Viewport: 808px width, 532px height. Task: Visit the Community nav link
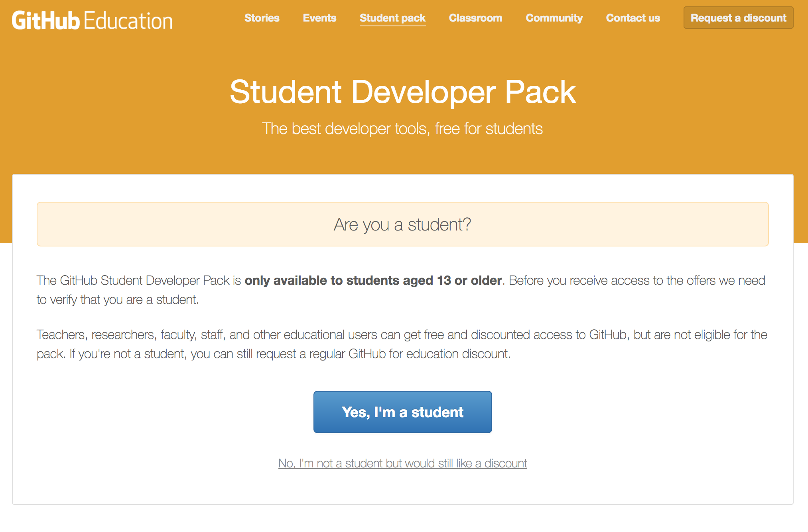pos(554,18)
